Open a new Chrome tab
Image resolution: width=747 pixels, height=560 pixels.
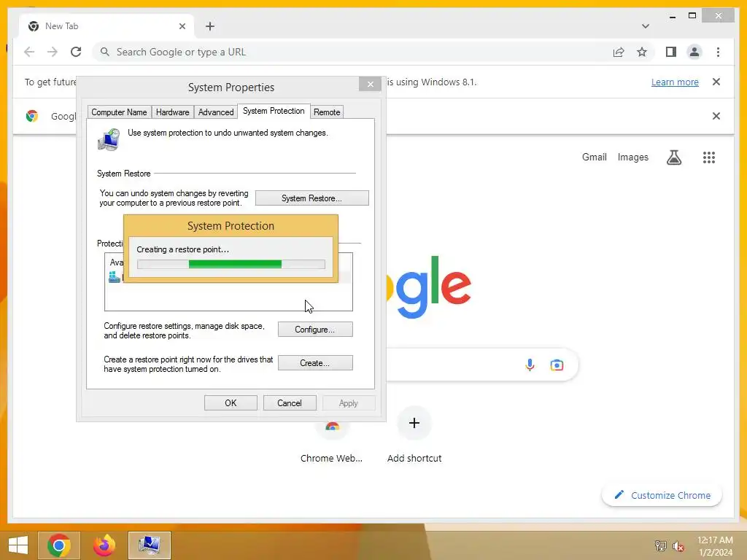pos(210,26)
